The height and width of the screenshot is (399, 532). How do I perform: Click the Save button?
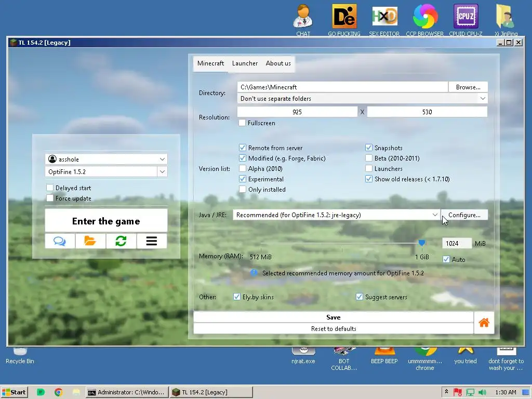point(334,317)
